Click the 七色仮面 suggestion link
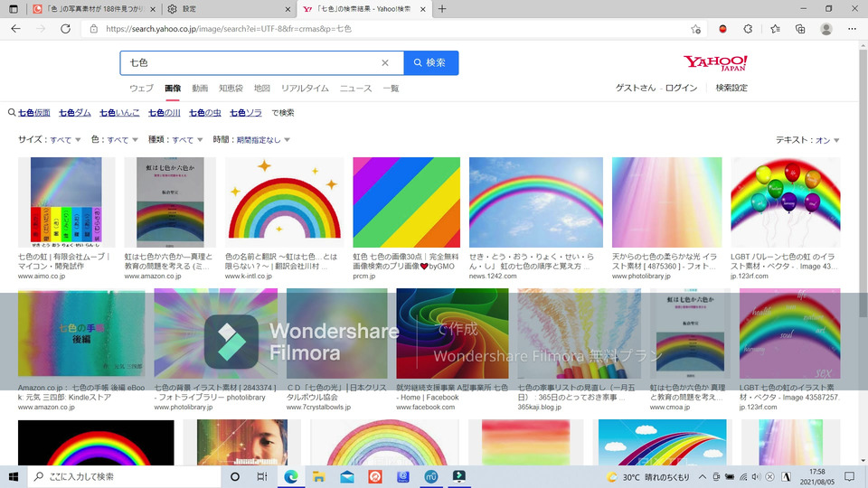The image size is (868, 488). (x=34, y=112)
